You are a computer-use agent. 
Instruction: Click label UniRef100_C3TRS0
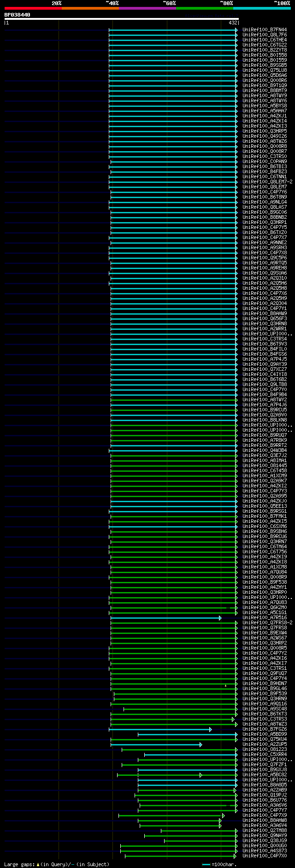click(265, 157)
